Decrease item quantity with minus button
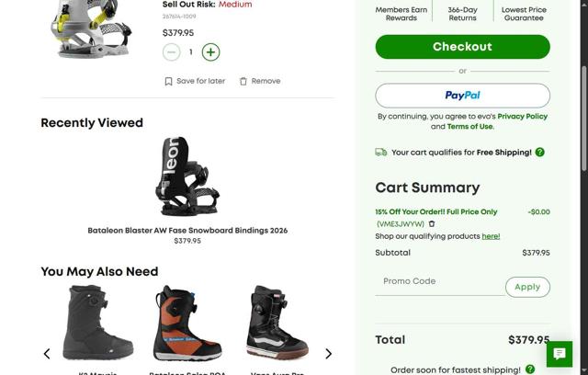Viewport: 588px width, 375px height. pos(171,52)
